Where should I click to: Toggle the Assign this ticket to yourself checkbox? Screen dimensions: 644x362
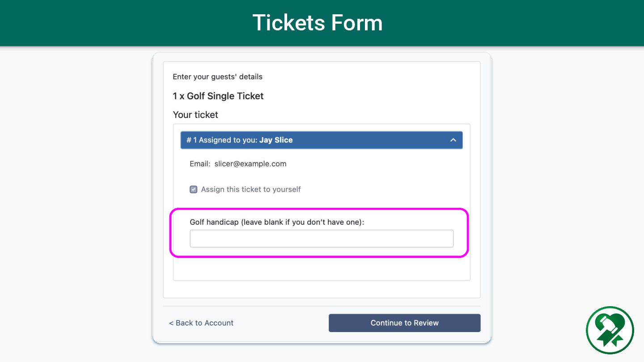click(x=194, y=189)
